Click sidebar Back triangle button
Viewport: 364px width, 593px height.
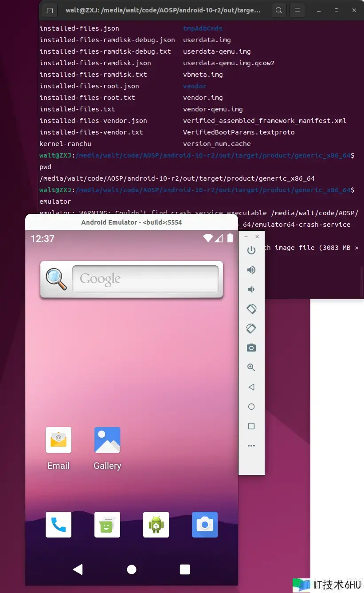tap(251, 387)
